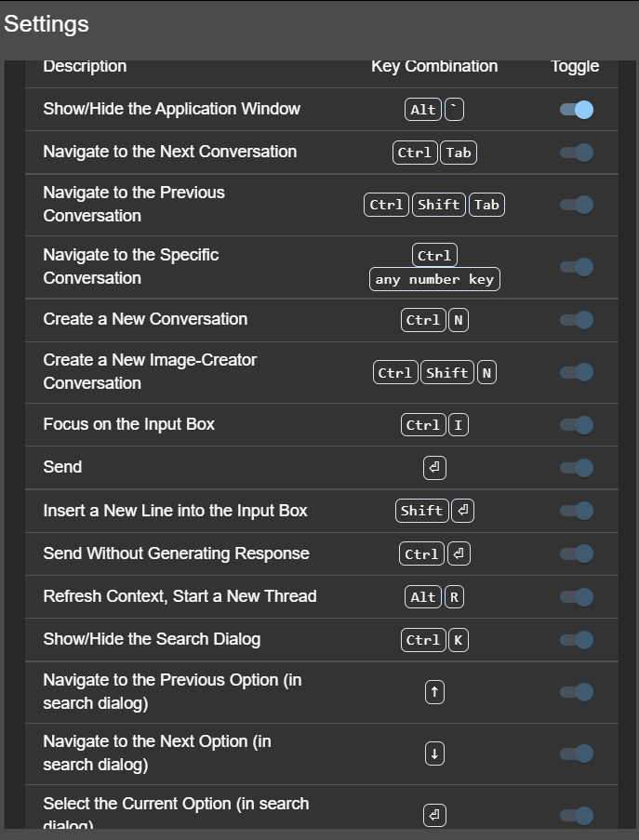
Task: Click the backtick key next to Alt
Action: pyautogui.click(x=454, y=109)
